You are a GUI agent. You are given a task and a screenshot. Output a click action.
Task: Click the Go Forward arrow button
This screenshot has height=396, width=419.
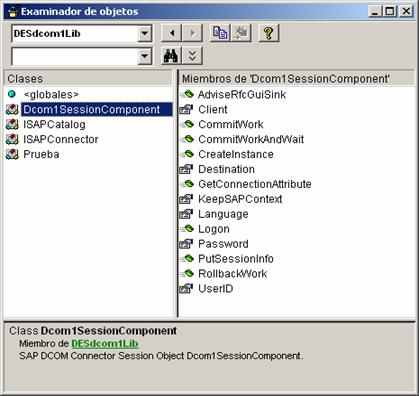(192, 33)
